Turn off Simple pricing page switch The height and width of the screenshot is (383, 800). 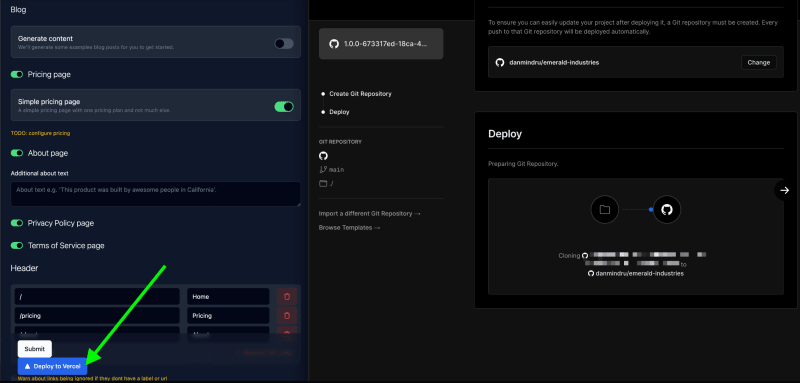(284, 106)
